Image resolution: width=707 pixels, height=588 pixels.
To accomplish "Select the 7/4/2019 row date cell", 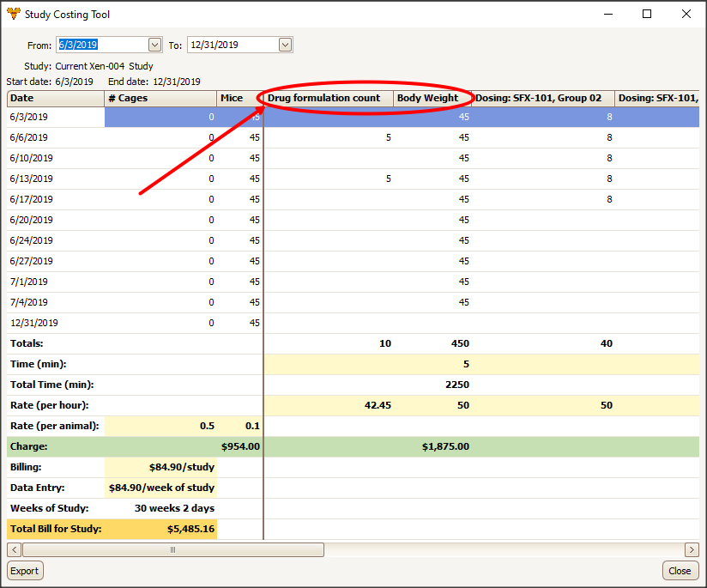I will [x=56, y=302].
